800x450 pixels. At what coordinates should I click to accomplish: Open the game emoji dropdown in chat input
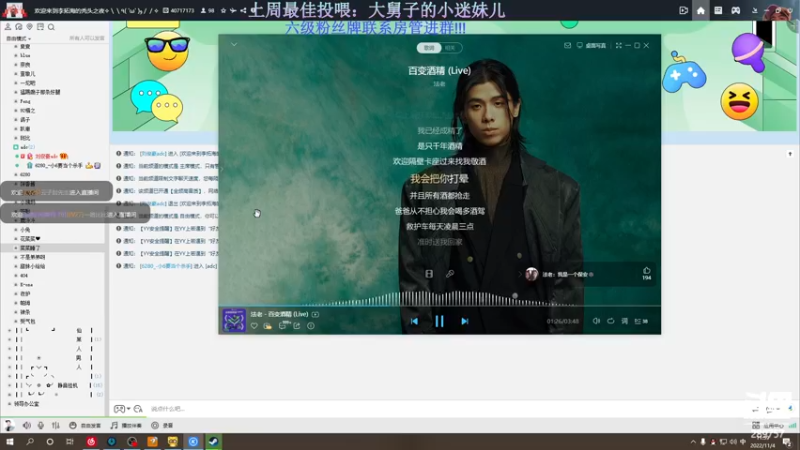[x=122, y=409]
